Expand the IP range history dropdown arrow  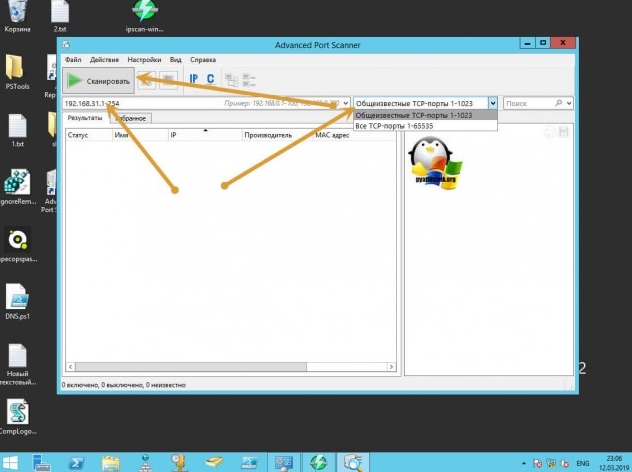pos(345,103)
